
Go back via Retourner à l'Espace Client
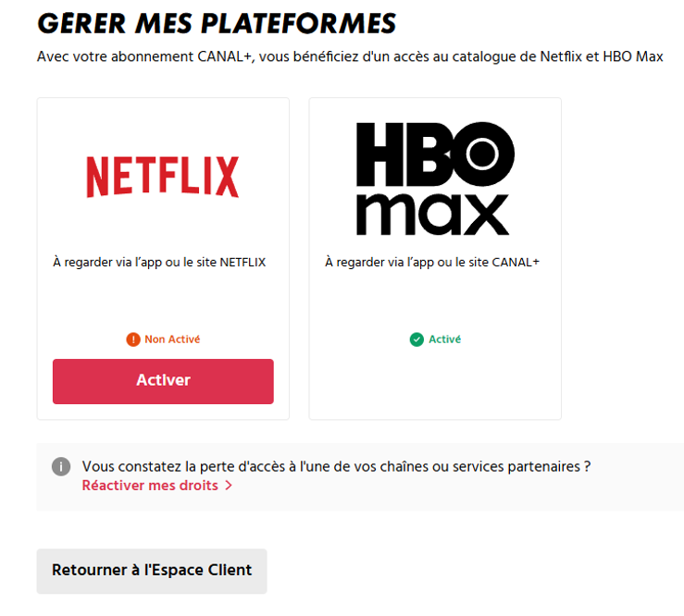[152, 571]
